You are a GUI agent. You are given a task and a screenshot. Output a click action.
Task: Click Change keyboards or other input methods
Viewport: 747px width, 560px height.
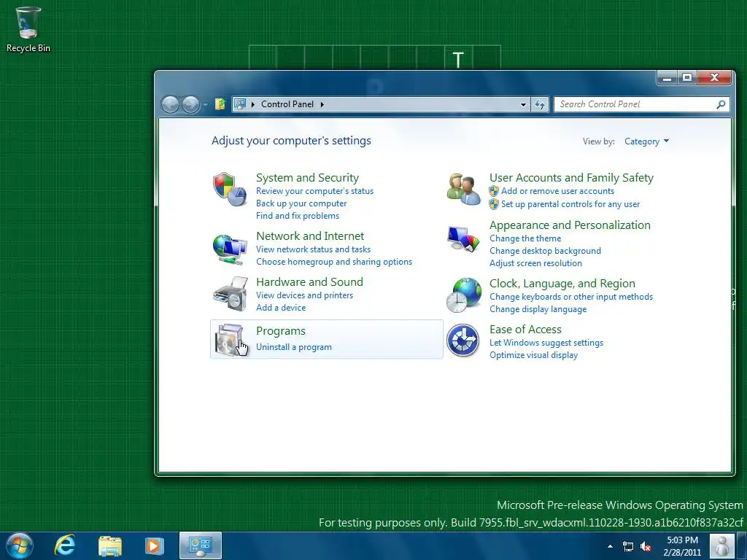click(x=570, y=297)
